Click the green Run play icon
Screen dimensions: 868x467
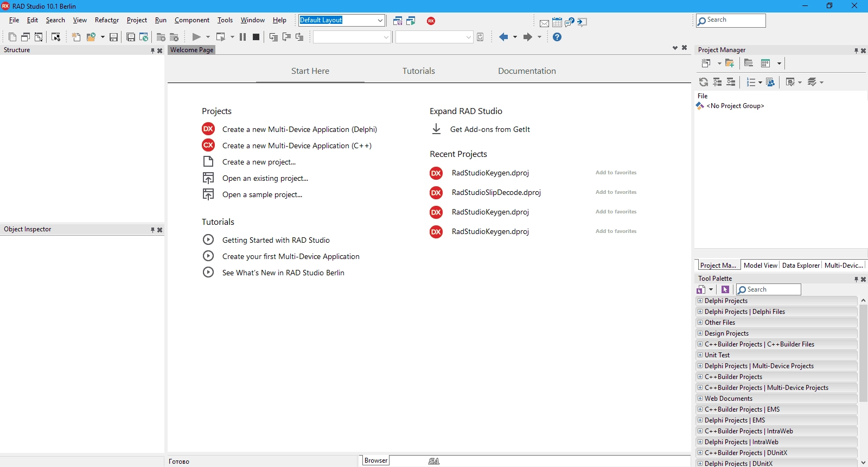(x=196, y=37)
